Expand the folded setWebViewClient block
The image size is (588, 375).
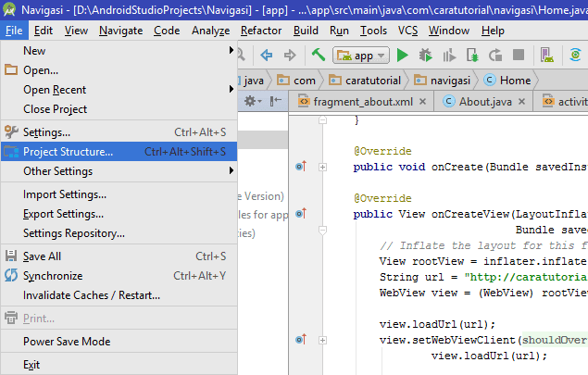click(x=322, y=340)
